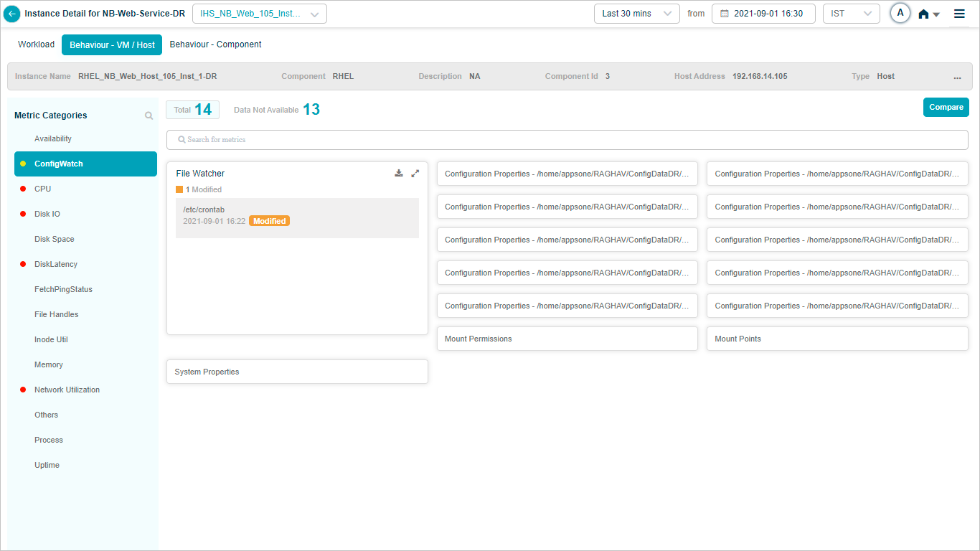Image resolution: width=980 pixels, height=551 pixels.
Task: Click the Search for metrics field
Action: (x=567, y=140)
